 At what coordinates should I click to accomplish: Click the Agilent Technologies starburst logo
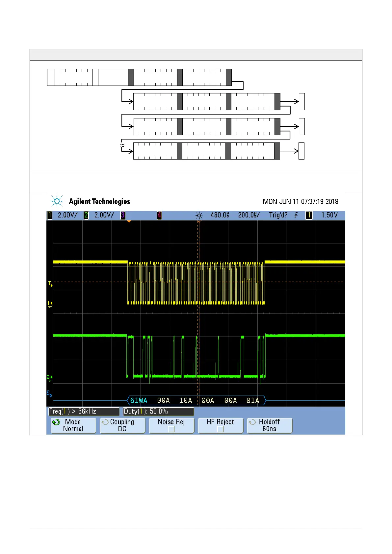click(57, 201)
